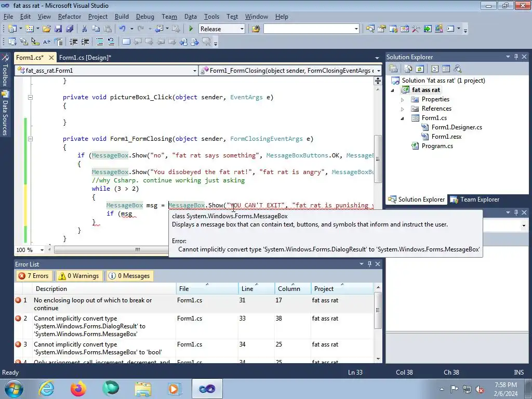This screenshot has height=399, width=532.
Task: Click View Code icon in Solution Explorer
Action: [x=435, y=69]
